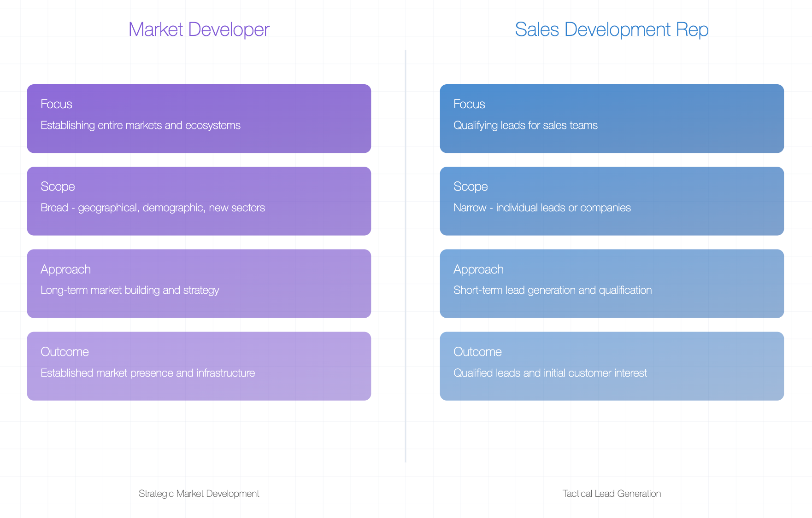The width and height of the screenshot is (812, 518).
Task: Click 'Qualifying leads for sales teams'
Action: (x=525, y=126)
